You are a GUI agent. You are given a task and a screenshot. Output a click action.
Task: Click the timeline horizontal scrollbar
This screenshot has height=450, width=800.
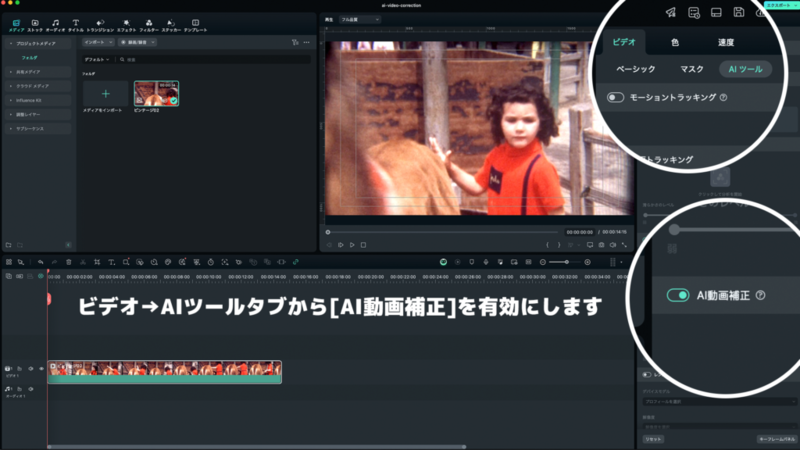(x=256, y=447)
